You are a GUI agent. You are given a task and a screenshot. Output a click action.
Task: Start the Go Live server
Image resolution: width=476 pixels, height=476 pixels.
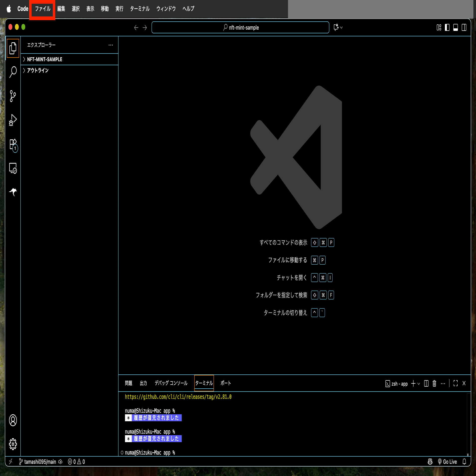(x=447, y=462)
